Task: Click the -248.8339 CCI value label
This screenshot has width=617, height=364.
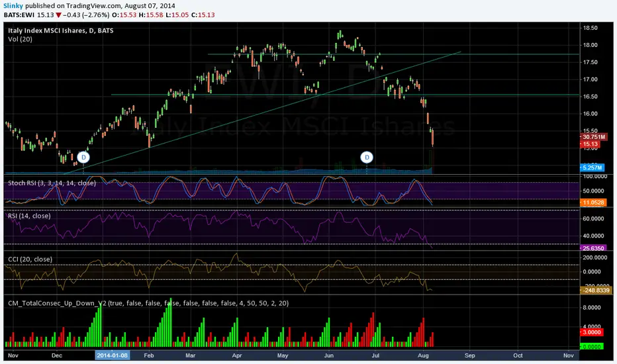Action: [596, 291]
